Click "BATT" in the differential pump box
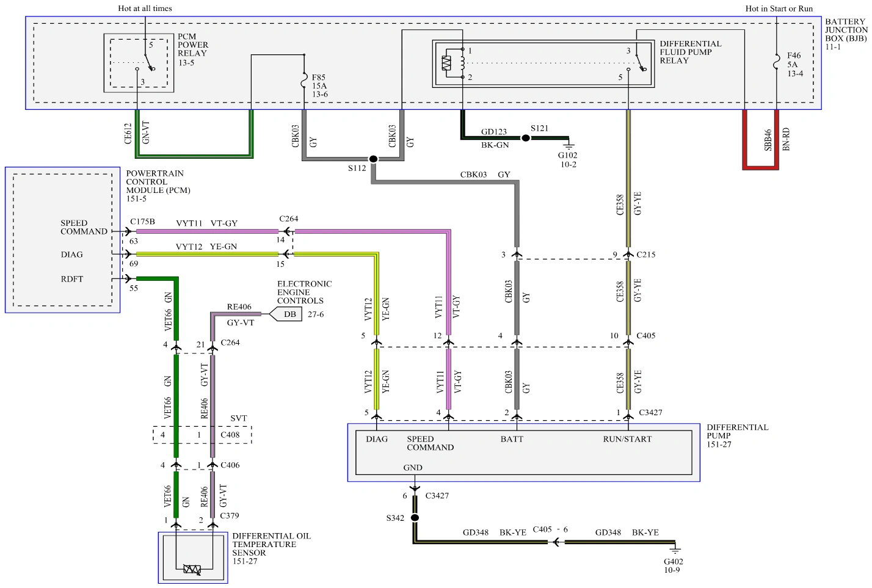This screenshot has height=588, width=872. 512,439
